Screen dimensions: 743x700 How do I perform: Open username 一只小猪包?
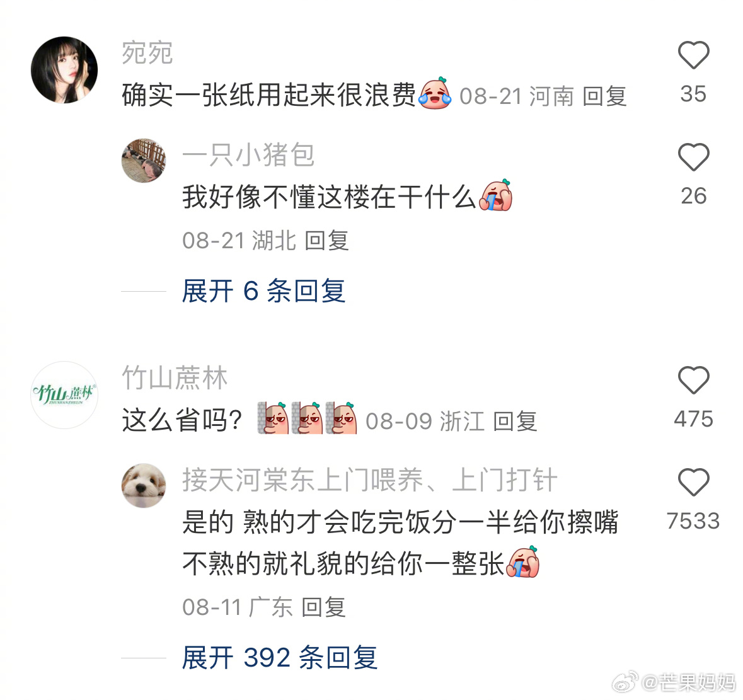coord(248,154)
